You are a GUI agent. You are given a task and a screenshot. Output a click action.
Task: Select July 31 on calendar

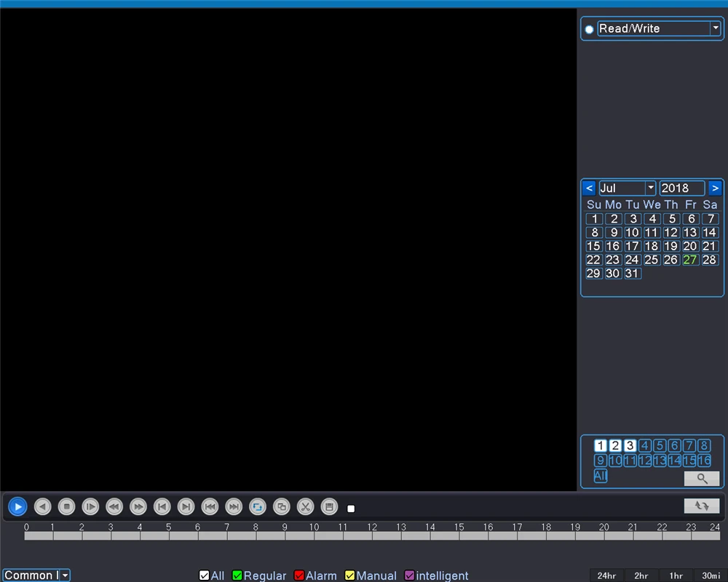(x=632, y=274)
